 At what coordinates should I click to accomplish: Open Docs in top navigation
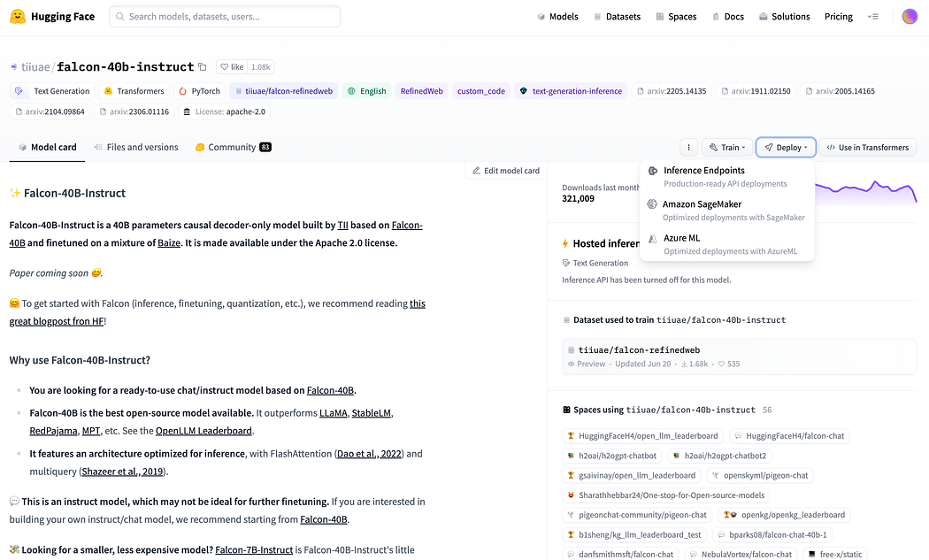point(727,17)
